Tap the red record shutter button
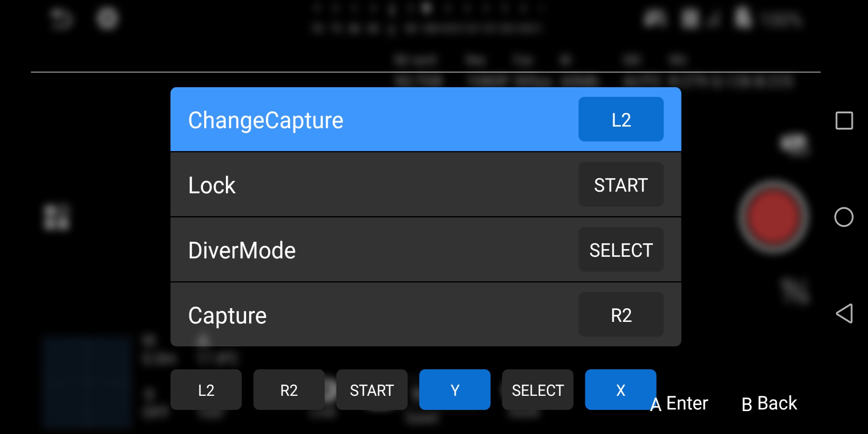Viewport: 868px width, 434px height. point(773,217)
